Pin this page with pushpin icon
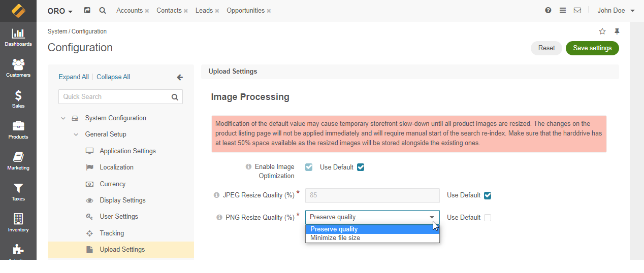 click(x=617, y=31)
